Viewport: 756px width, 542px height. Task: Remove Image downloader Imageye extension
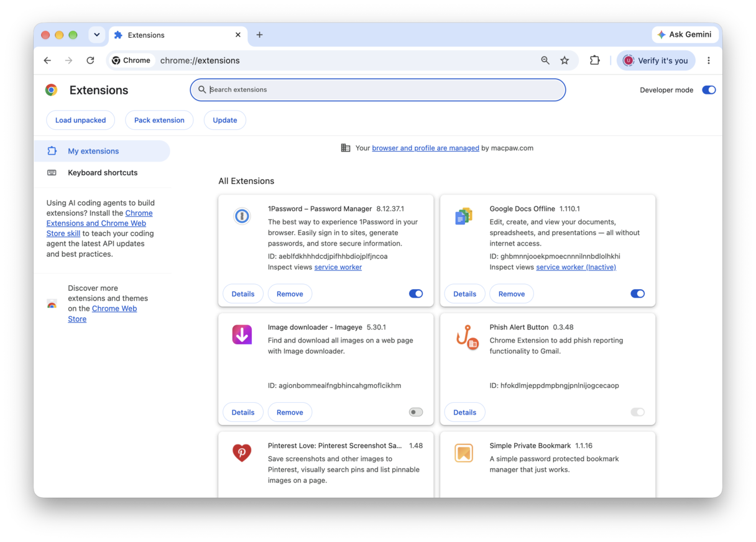pyautogui.click(x=290, y=412)
